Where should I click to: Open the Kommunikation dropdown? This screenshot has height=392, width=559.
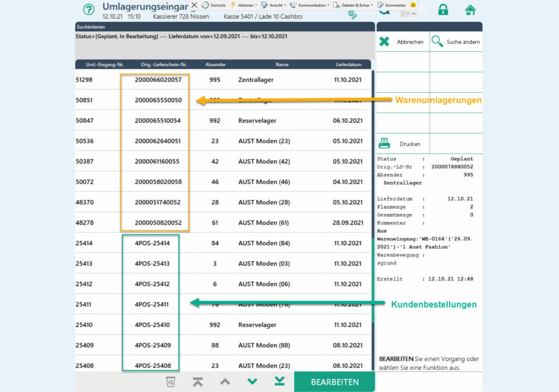click(312, 5)
